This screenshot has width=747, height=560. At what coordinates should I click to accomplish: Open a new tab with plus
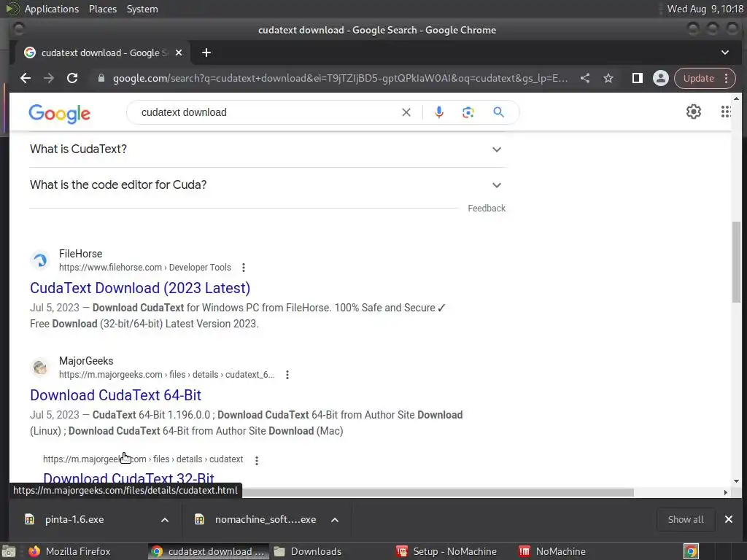click(x=206, y=52)
